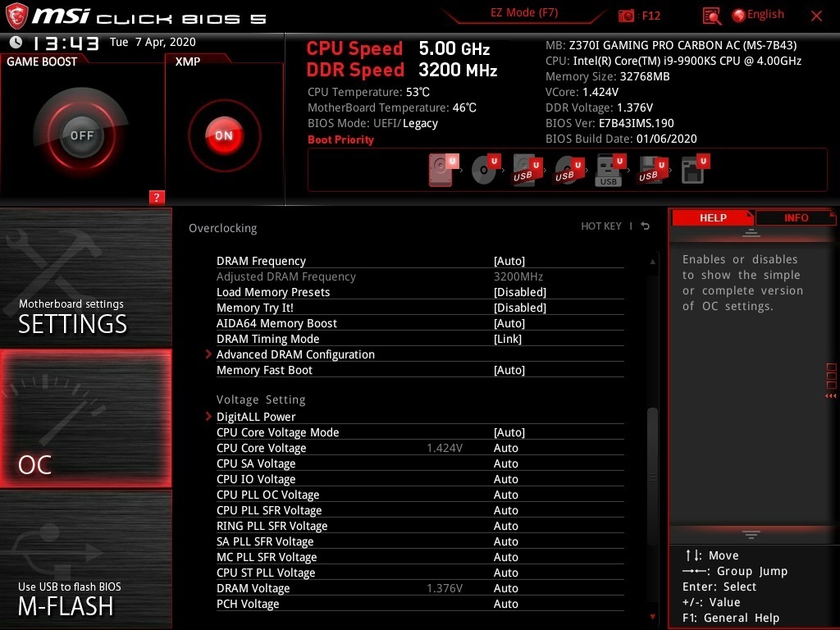
Task: Click the HOT KEY label
Action: [x=601, y=226]
